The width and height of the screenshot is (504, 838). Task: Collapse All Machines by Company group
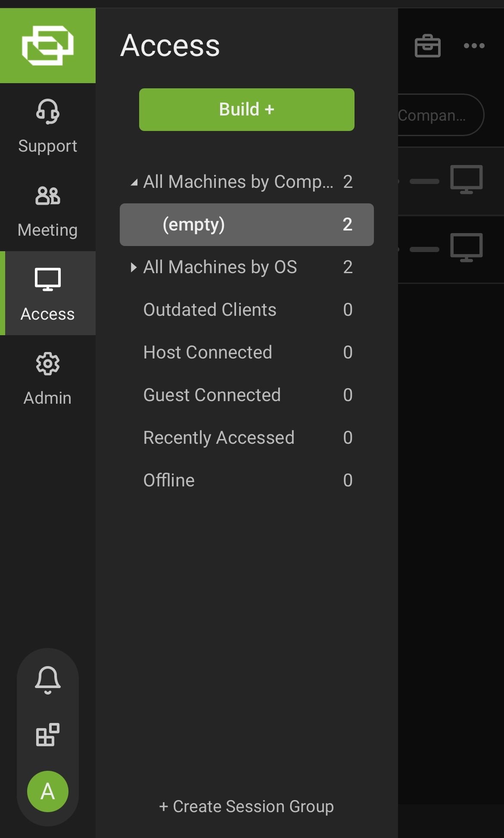[134, 182]
